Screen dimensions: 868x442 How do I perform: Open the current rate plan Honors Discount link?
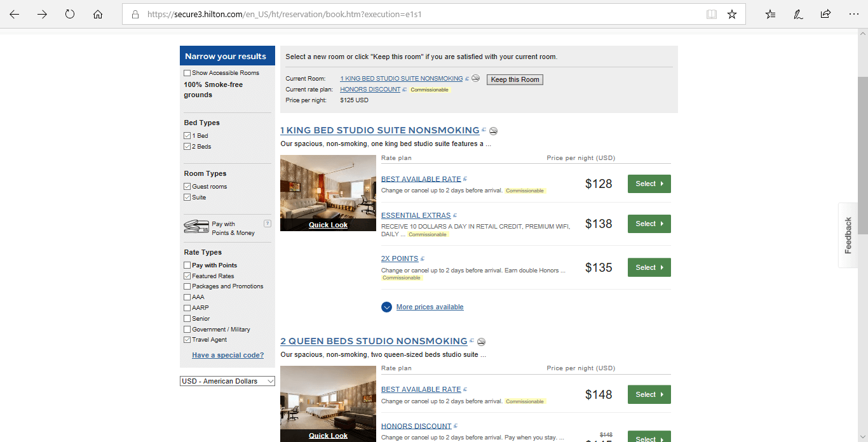click(x=370, y=90)
